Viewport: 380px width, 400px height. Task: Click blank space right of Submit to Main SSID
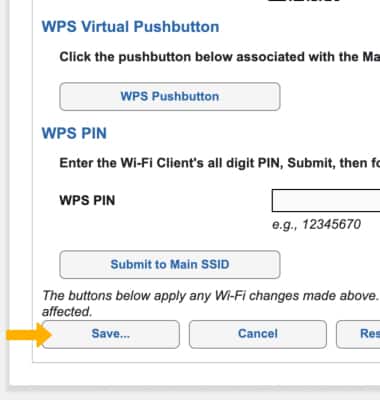pyautogui.click(x=330, y=265)
